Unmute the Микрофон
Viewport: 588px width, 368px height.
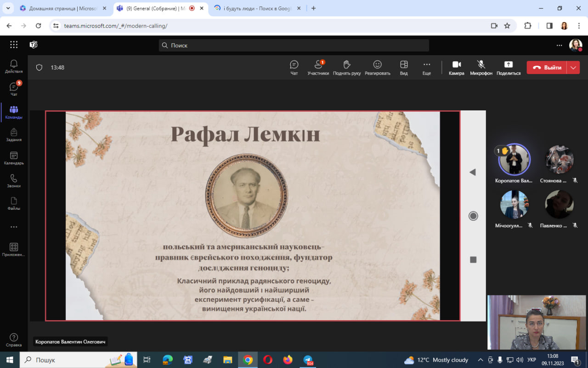(481, 68)
